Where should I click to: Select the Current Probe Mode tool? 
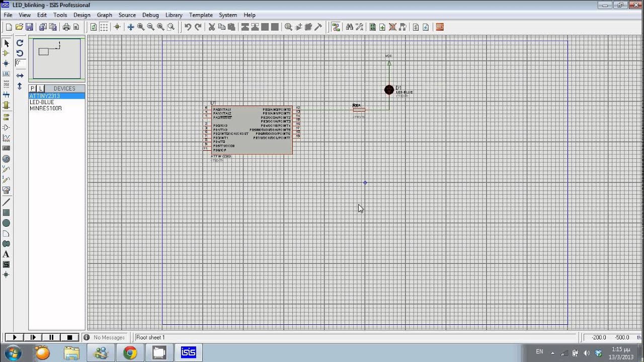pyautogui.click(x=7, y=180)
